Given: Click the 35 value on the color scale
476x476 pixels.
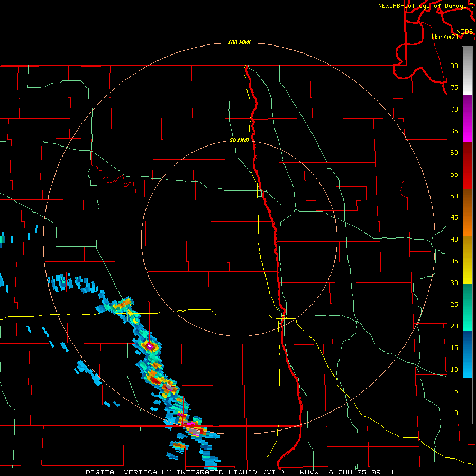Looking at the screenshot, I should click(x=454, y=261).
